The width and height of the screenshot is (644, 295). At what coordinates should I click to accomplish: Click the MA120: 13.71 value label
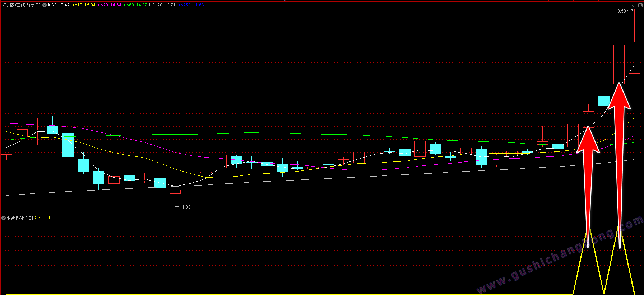click(x=162, y=5)
